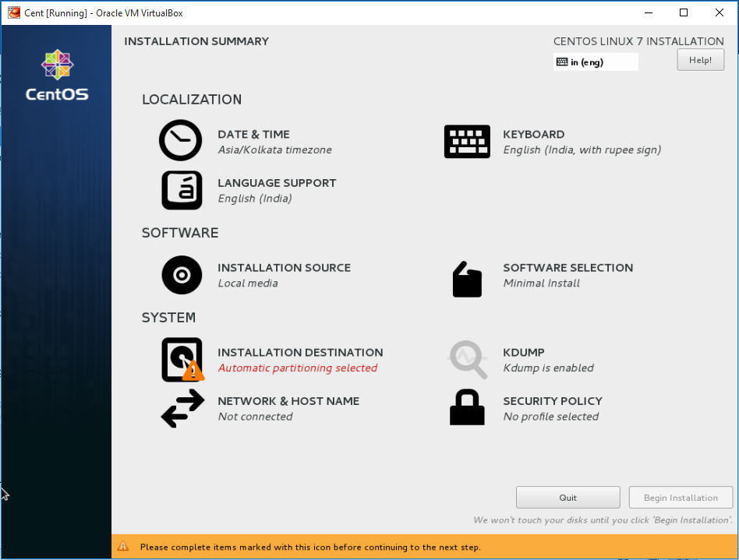Click 'Automatic partitioning selected' red text

coord(298,368)
